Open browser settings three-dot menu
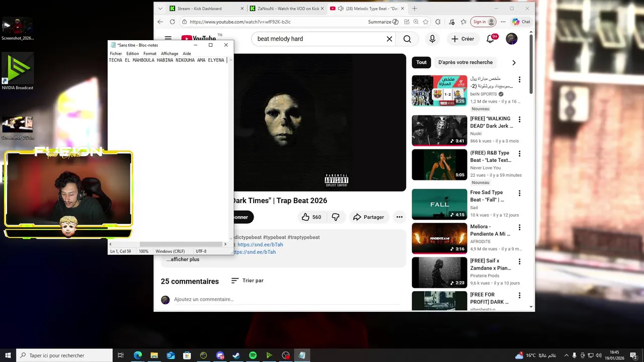The image size is (644, 362). [x=502, y=22]
